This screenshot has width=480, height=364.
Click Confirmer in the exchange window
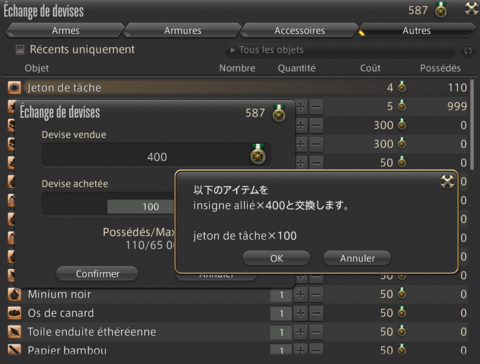[97, 274]
